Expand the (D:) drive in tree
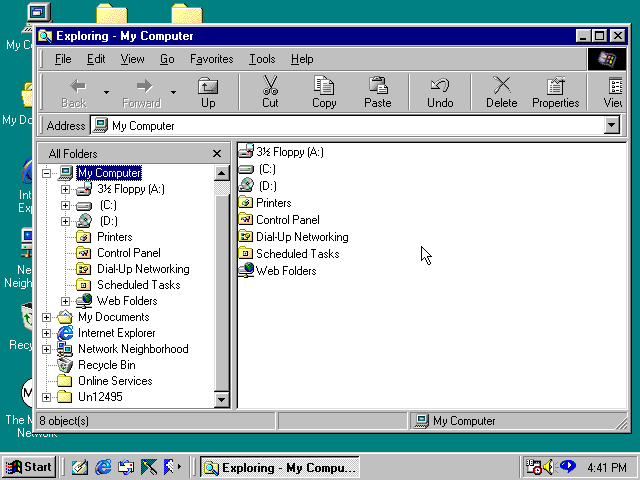The width and height of the screenshot is (640, 480). [x=65, y=221]
